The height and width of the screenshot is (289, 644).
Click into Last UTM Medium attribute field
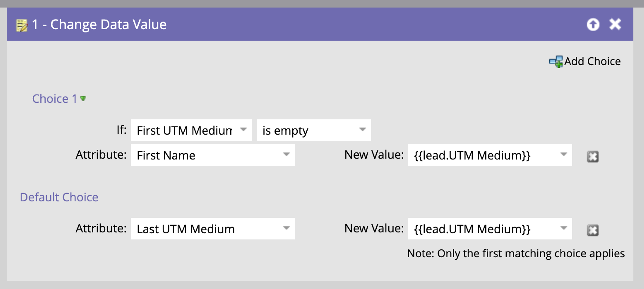pos(205,229)
